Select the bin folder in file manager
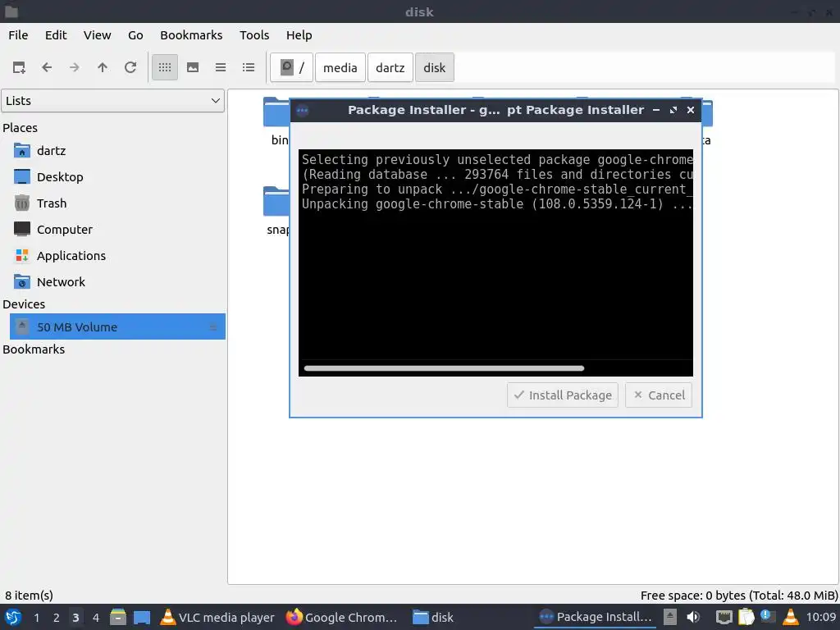This screenshot has height=630, width=840. (276, 122)
